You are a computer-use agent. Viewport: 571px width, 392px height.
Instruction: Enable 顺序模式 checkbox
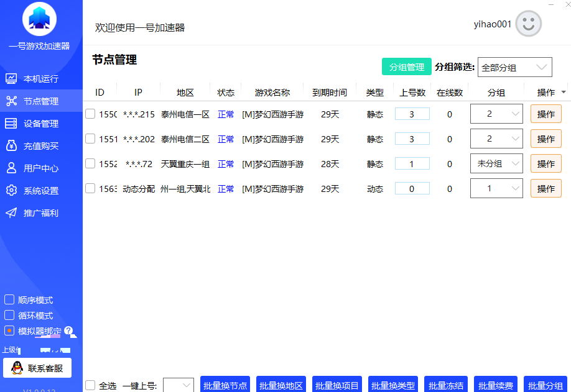click(x=9, y=299)
